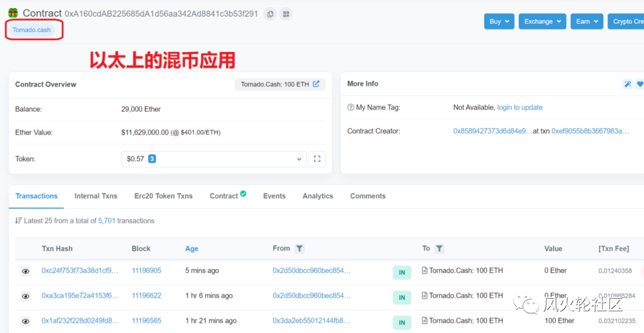The height and width of the screenshot is (333, 644).
Task: Open the Buy dropdown menu
Action: pyautogui.click(x=499, y=21)
